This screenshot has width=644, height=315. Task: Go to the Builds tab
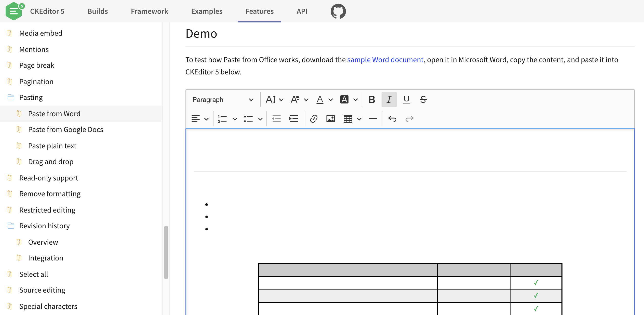point(98,11)
